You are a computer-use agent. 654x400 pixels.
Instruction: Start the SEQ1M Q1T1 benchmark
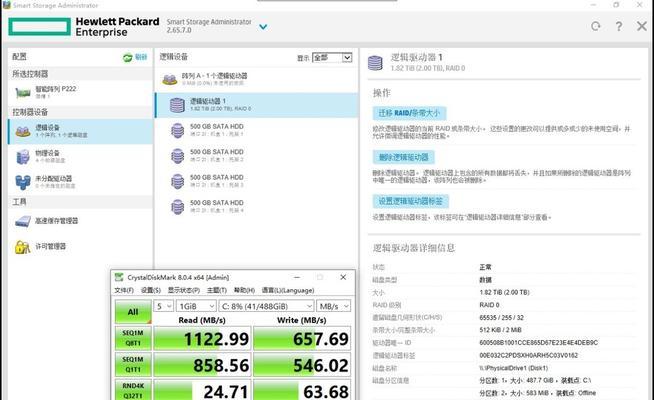click(133, 365)
